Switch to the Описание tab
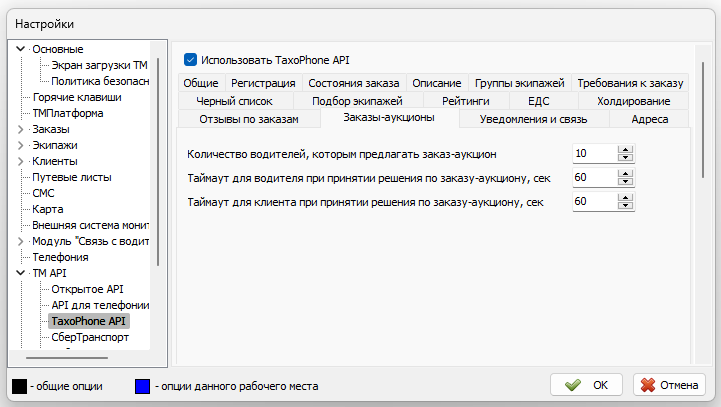The height and width of the screenshot is (407, 721). (437, 83)
